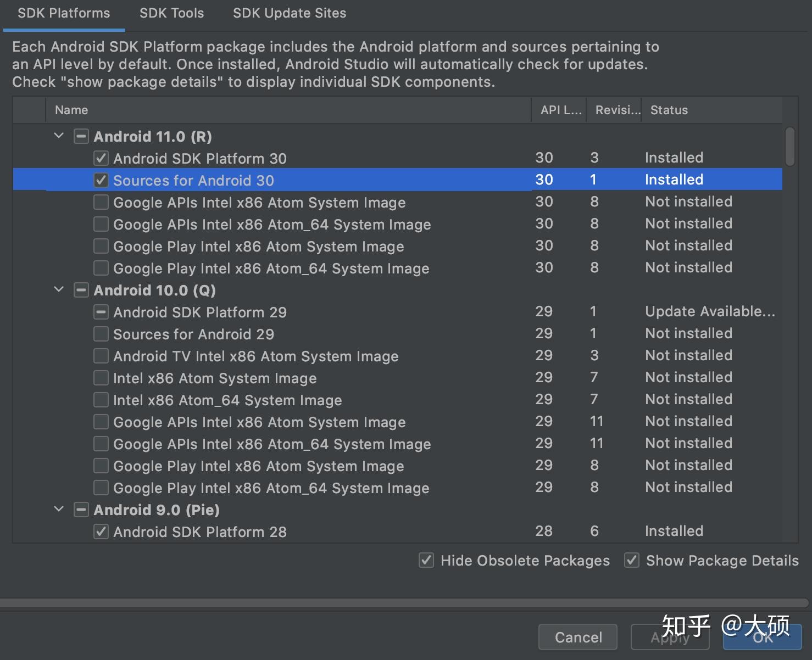812x660 pixels.
Task: Open the SDK Update Sites tab
Action: 290,13
